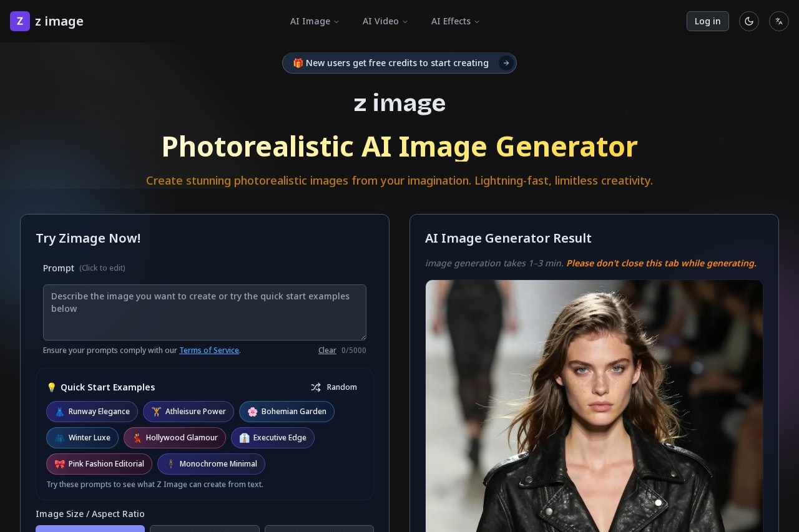Select the Hollywood Glamour example with lipstick icon
Viewport: 799px width, 532px height.
click(175, 438)
